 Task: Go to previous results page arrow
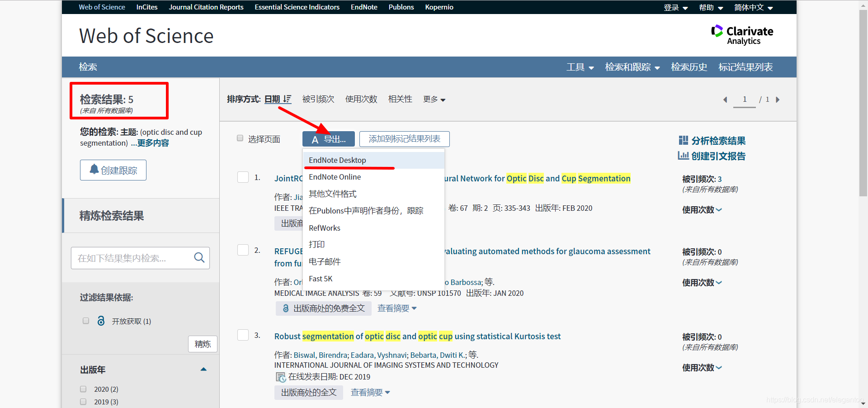pos(725,100)
